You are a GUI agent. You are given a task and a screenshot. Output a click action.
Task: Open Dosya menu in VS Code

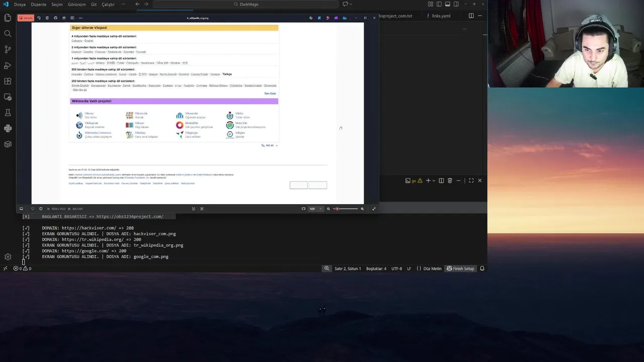tap(20, 5)
